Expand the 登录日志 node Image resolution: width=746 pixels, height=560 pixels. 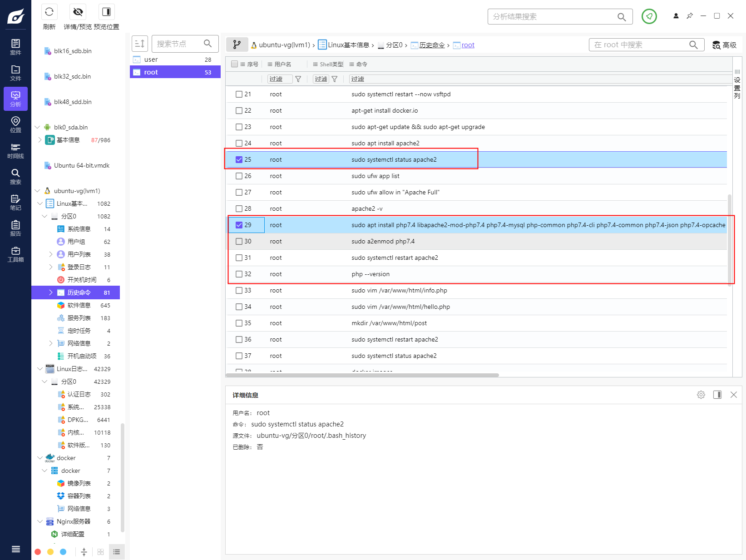tap(51, 267)
